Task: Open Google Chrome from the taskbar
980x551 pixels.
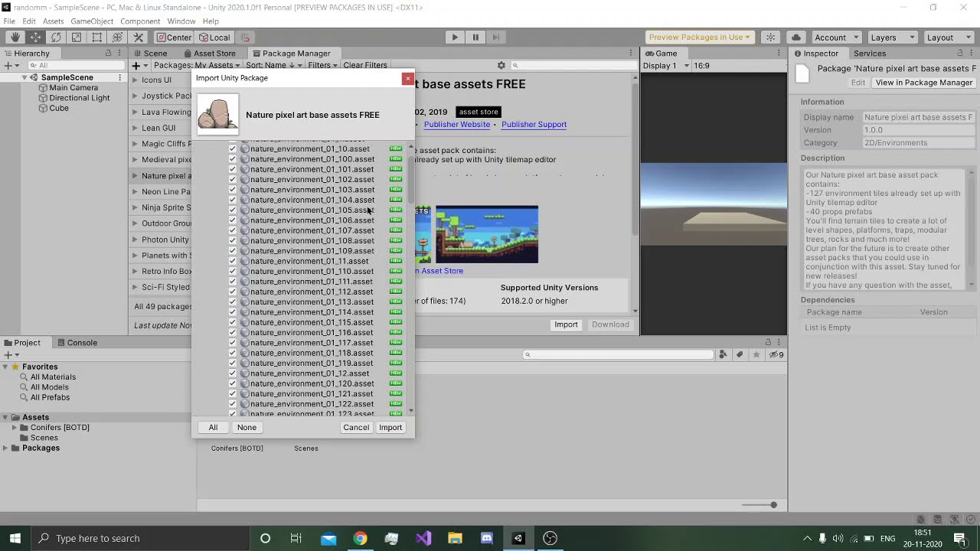Action: click(x=360, y=538)
